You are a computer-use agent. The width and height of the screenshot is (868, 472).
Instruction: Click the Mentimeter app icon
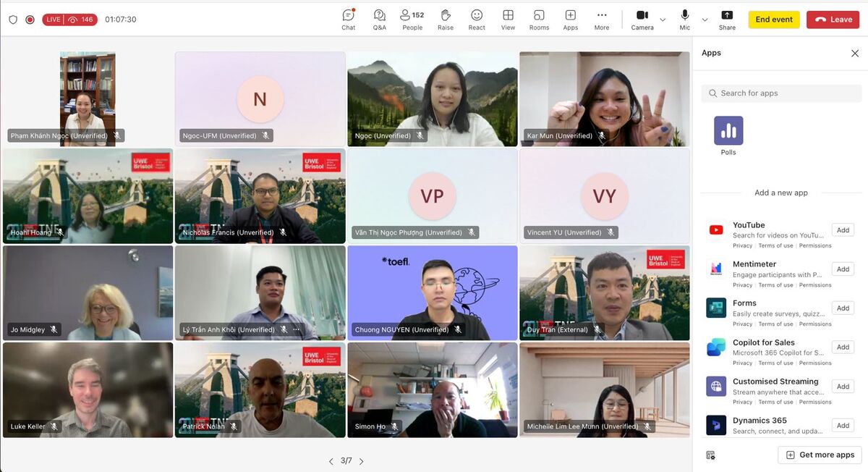coord(716,269)
